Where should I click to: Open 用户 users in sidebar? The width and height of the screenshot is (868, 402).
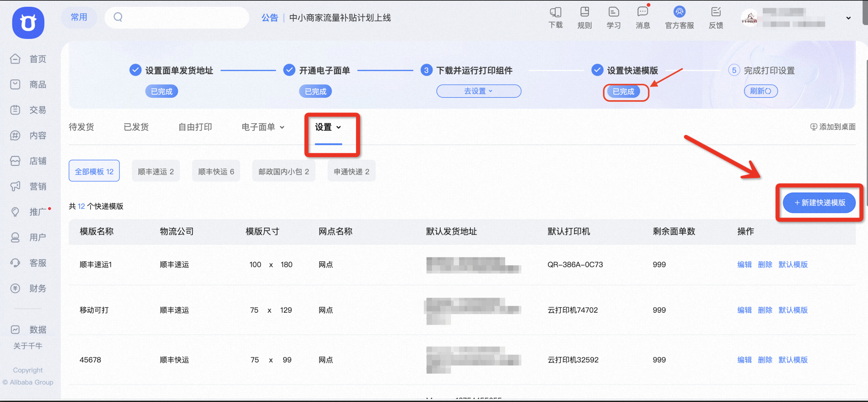pyautogui.click(x=28, y=237)
